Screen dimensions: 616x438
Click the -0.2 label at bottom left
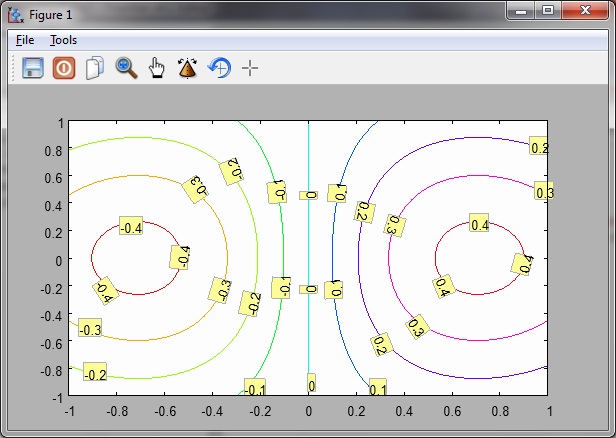[95, 374]
